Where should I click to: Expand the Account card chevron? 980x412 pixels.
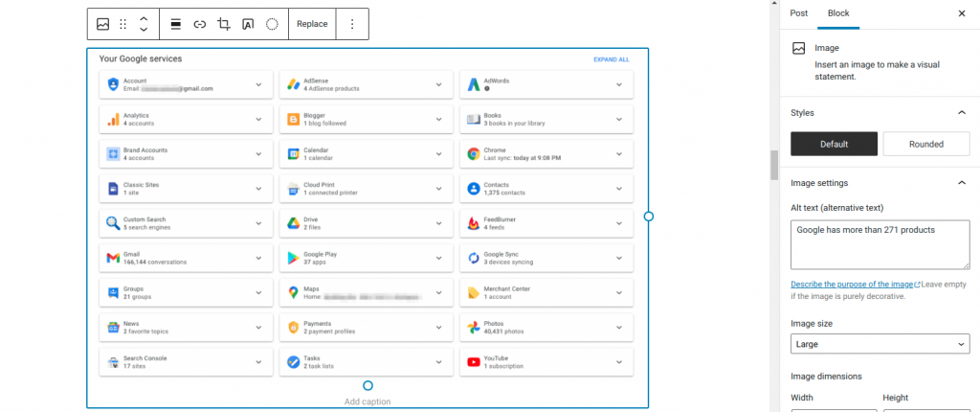258,84
